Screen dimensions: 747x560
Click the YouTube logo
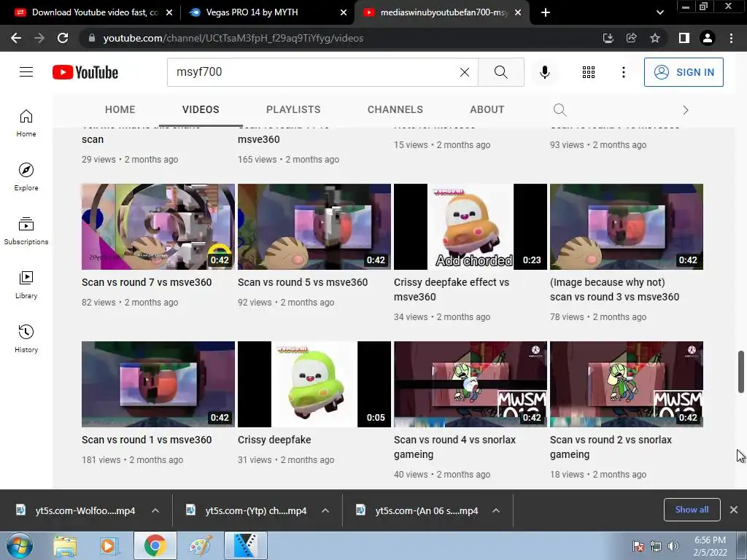click(x=85, y=72)
